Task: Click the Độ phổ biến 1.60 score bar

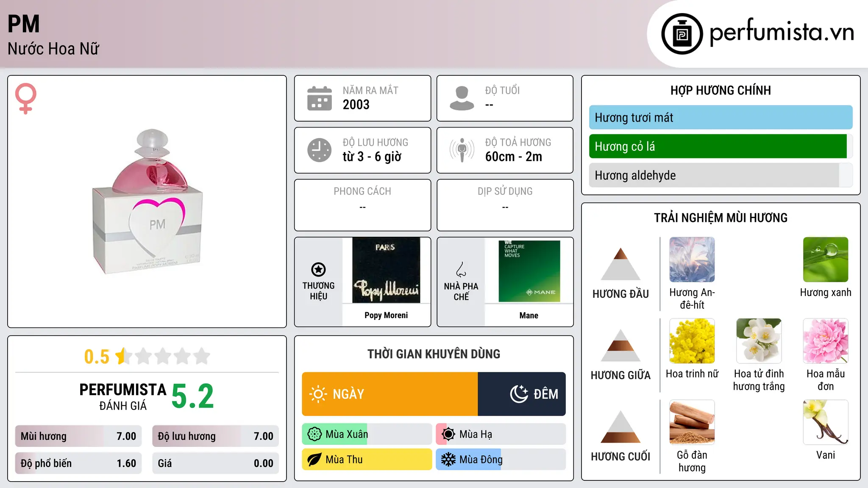Action: click(x=78, y=463)
